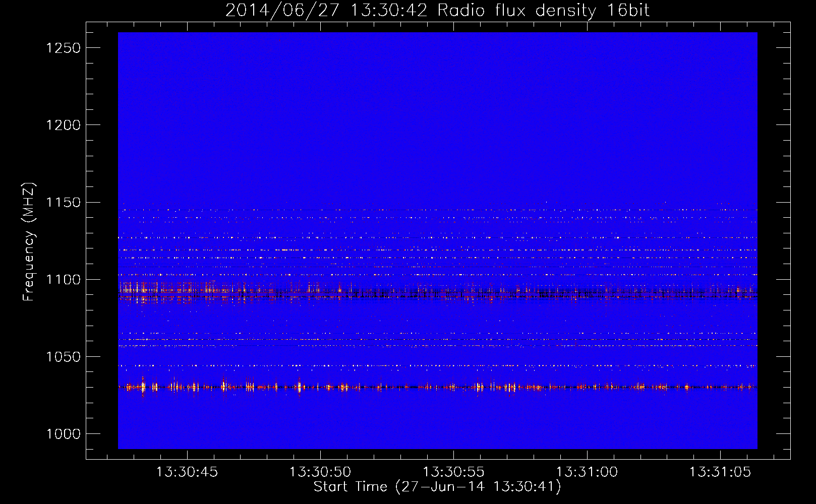Viewport: 816px width, 504px height.
Task: Select the 1050 frequency axis label
Action: click(x=64, y=357)
